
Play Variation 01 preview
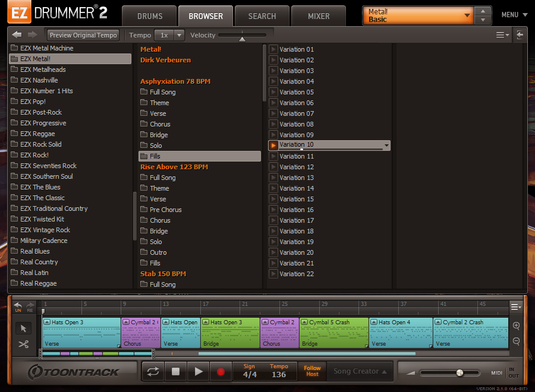pyautogui.click(x=273, y=49)
